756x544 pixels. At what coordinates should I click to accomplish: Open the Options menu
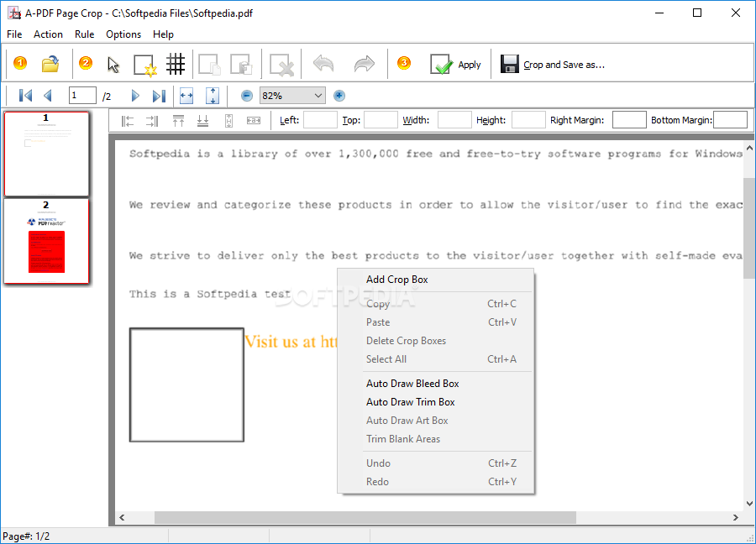point(123,34)
